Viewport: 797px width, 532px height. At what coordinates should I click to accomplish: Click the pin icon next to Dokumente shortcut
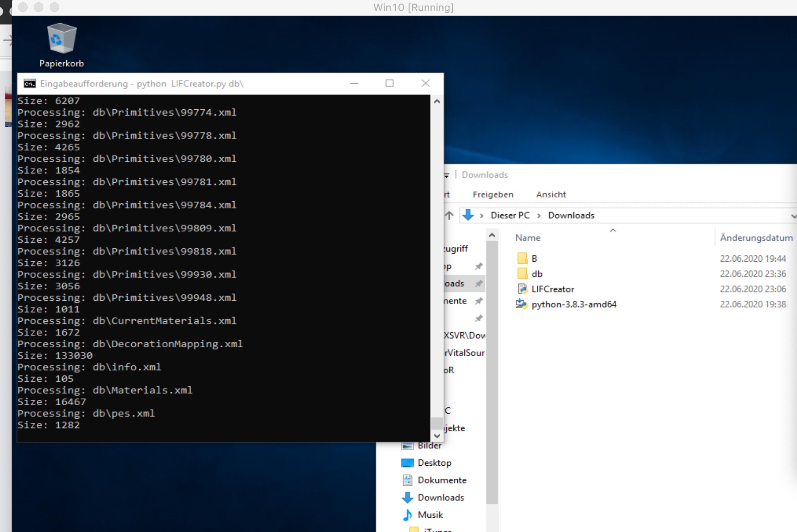click(x=479, y=301)
